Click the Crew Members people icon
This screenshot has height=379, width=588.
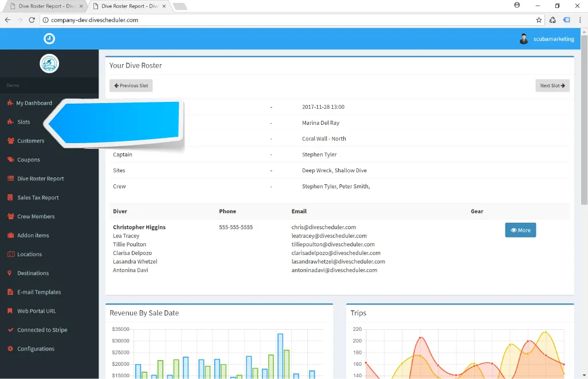(10, 216)
